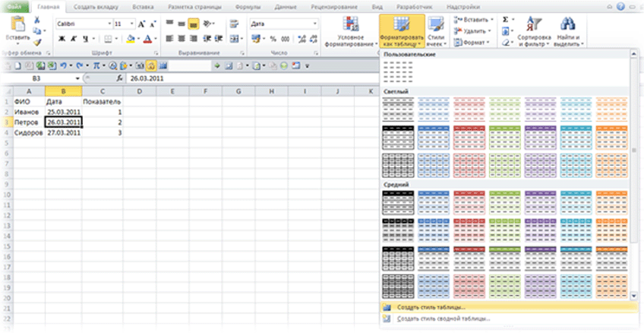644x333 pixels.
Task: Toggle middle vertical alignment button
Action: tap(182, 24)
